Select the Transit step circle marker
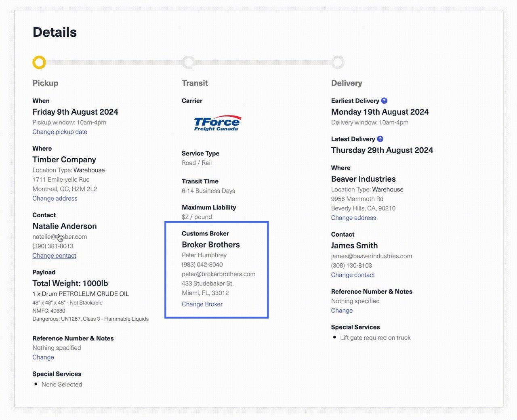This screenshot has height=420, width=517. pos(189,63)
